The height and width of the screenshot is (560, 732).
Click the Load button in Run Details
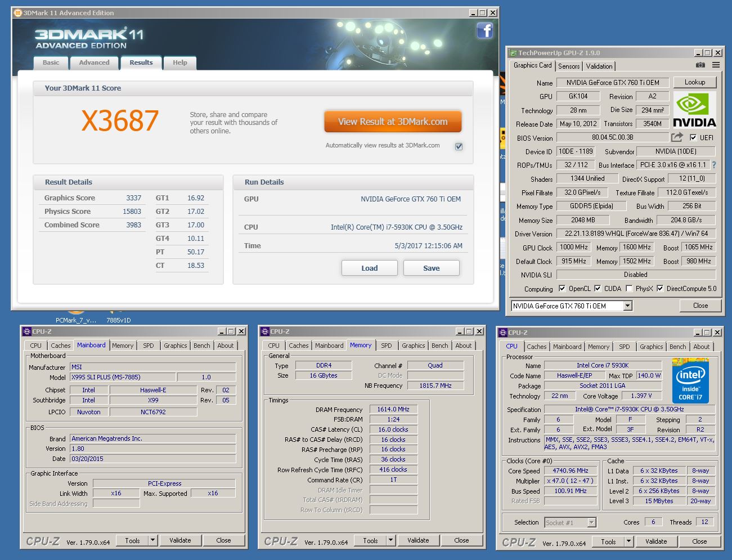point(370,268)
